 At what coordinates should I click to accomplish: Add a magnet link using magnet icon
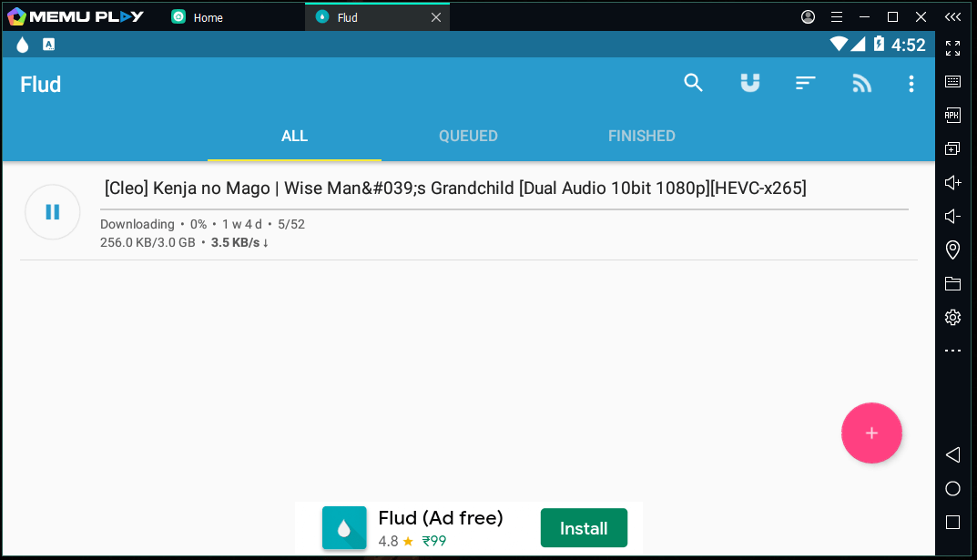click(749, 83)
